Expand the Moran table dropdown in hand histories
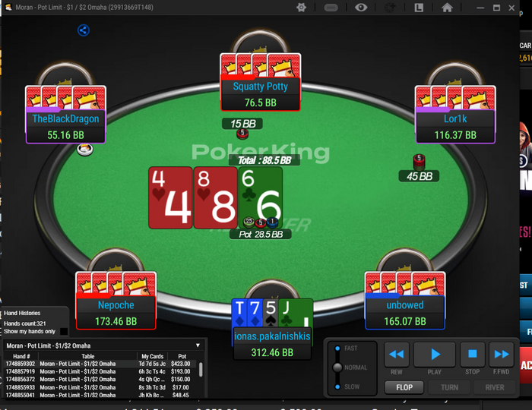Viewport: 532px width, 410px height. 198,345
